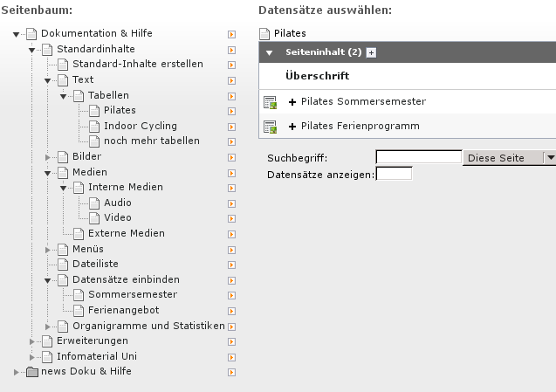Click the folder icon of news Doku & Hilfe

(x=32, y=372)
